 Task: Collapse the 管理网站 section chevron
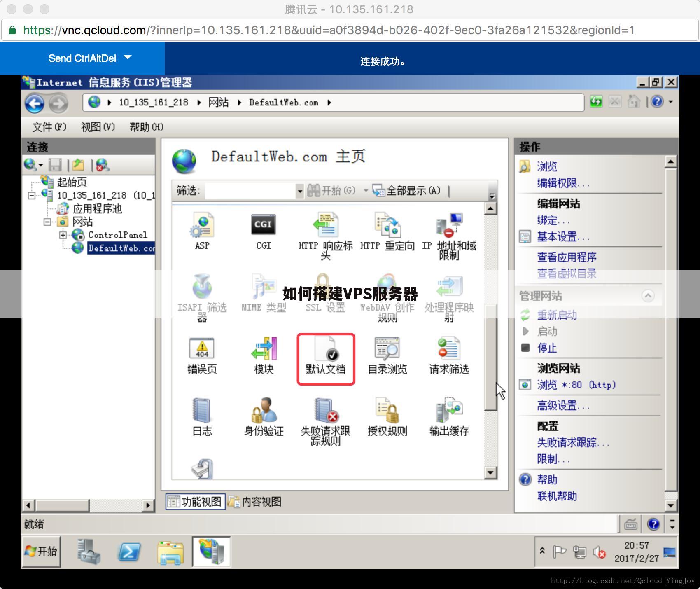point(648,295)
